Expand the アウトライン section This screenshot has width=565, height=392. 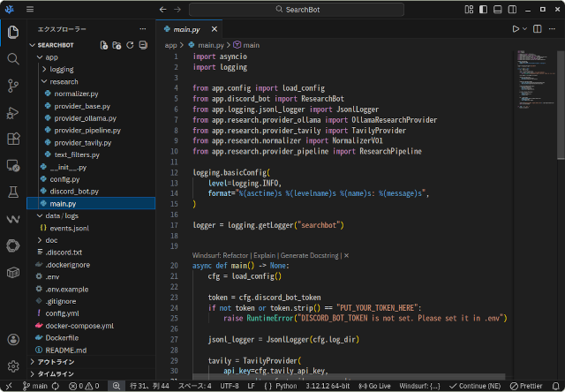tap(55, 362)
